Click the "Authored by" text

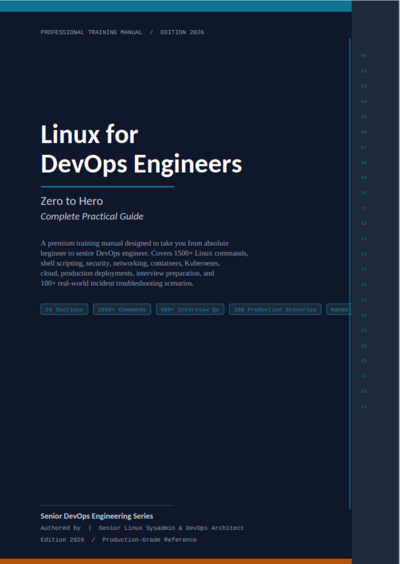60,528
